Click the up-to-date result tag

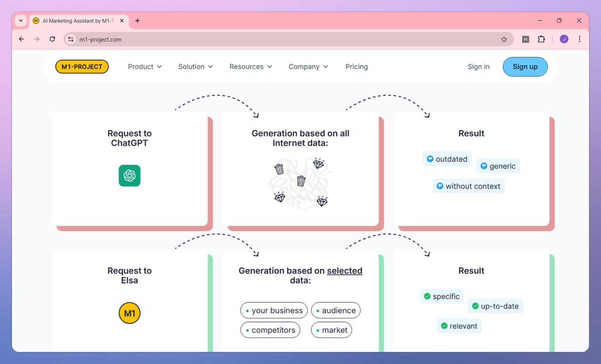click(x=495, y=306)
